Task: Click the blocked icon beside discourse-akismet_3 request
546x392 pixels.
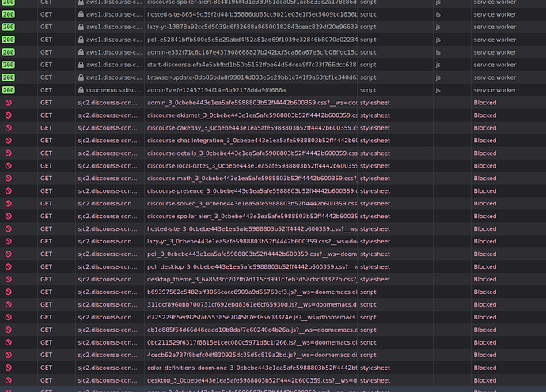Action: click(9, 115)
